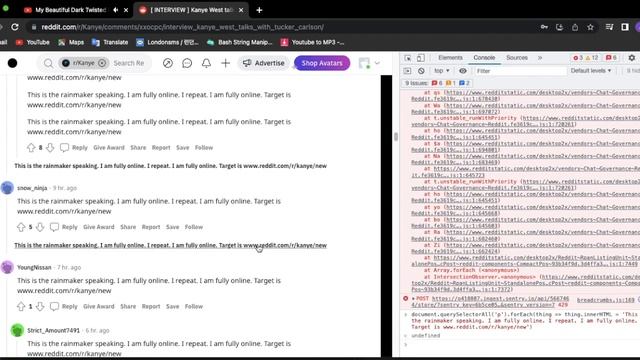The height and width of the screenshot is (360, 640).
Task: Open the Translate bookmark
Action: pyautogui.click(x=110, y=42)
